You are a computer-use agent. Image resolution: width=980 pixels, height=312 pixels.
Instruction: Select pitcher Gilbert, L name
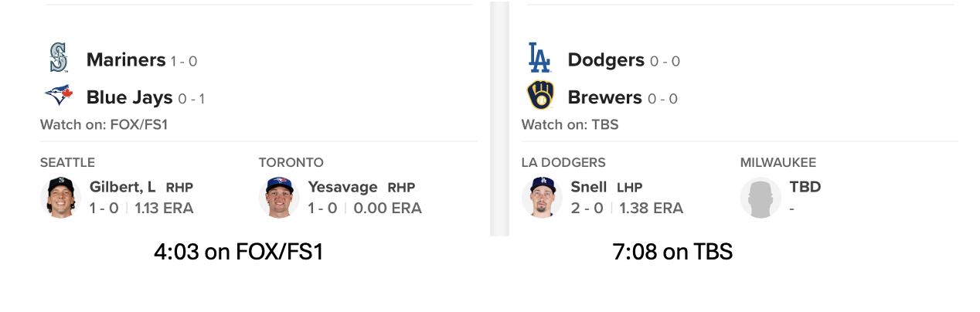click(122, 187)
